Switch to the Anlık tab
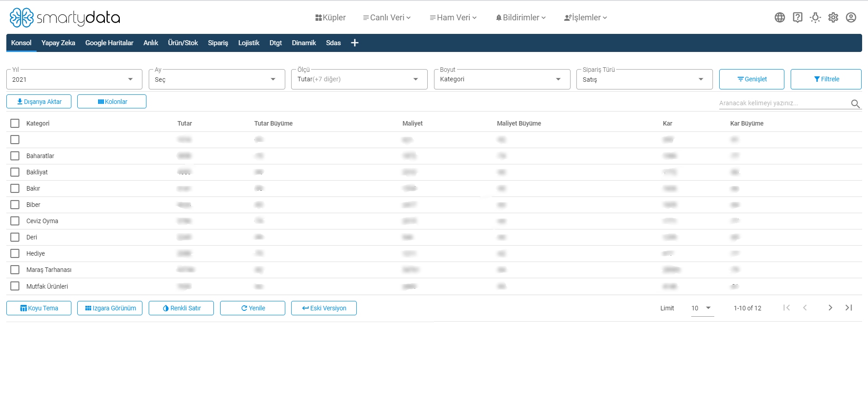This screenshot has width=868, height=412. [x=151, y=43]
